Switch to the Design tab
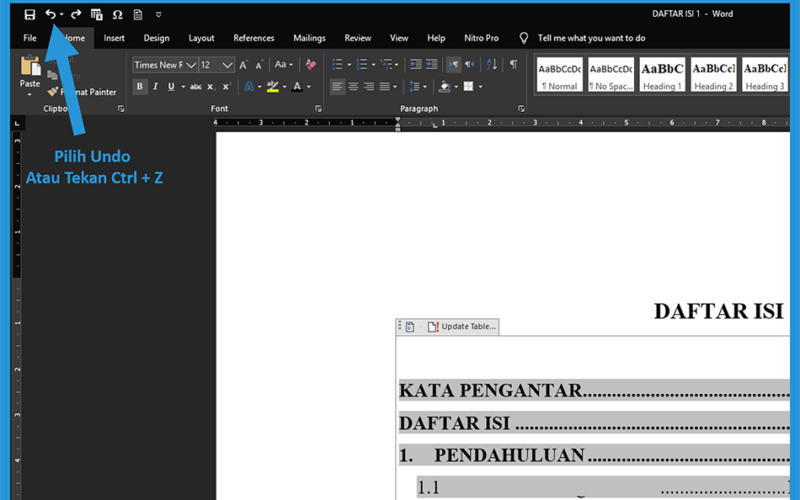Viewport: 800px width, 500px height. click(156, 38)
